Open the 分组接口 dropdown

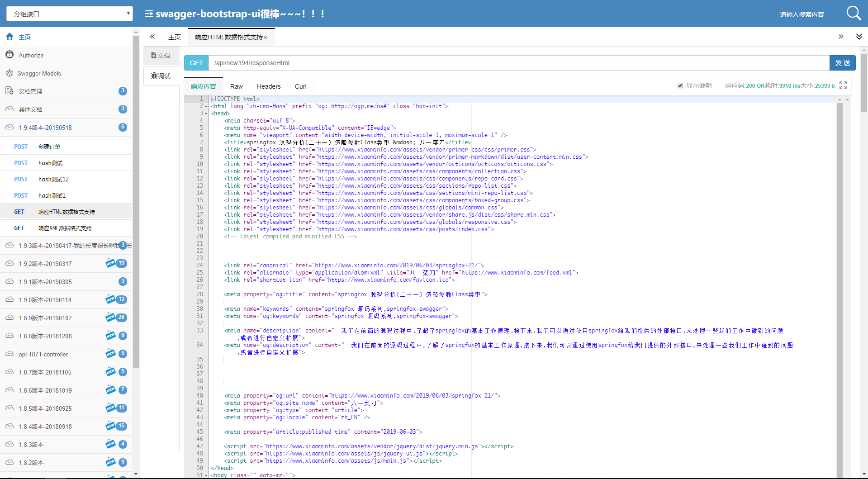point(70,14)
